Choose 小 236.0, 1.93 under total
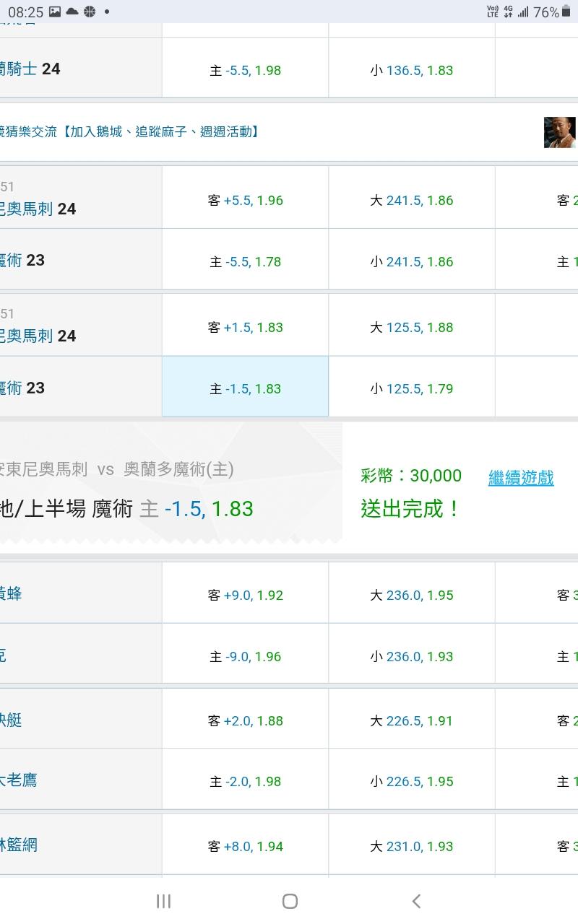This screenshot has width=578, height=924. tap(411, 656)
